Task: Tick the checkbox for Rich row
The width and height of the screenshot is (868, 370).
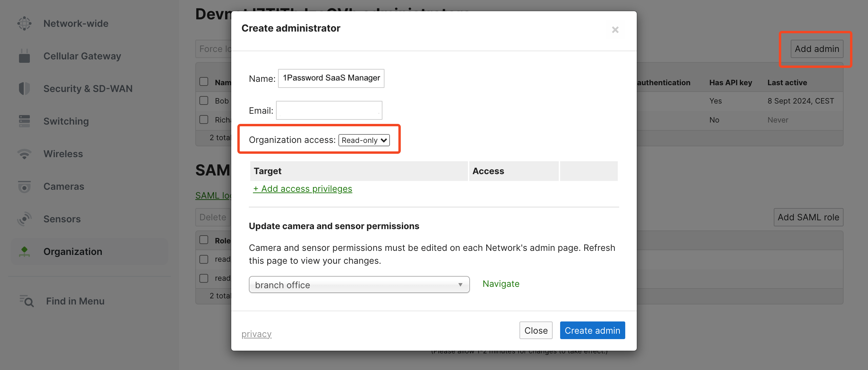Action: (204, 120)
